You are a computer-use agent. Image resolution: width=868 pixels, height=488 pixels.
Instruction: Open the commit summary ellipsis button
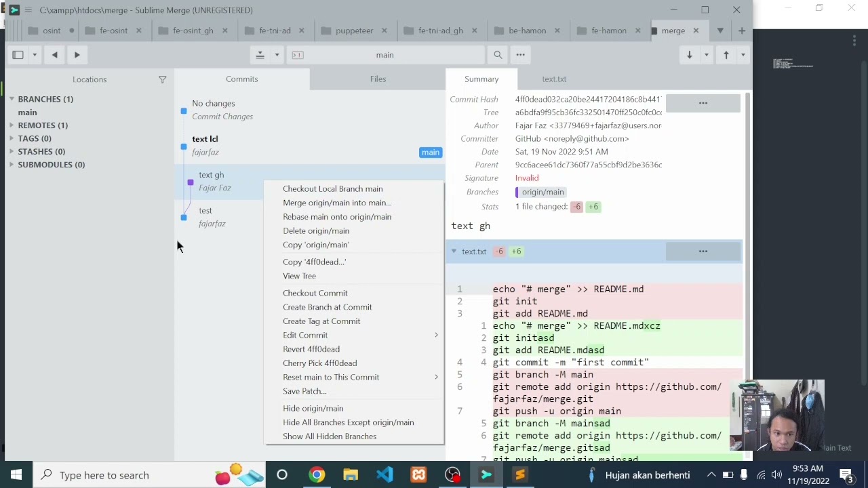(703, 103)
